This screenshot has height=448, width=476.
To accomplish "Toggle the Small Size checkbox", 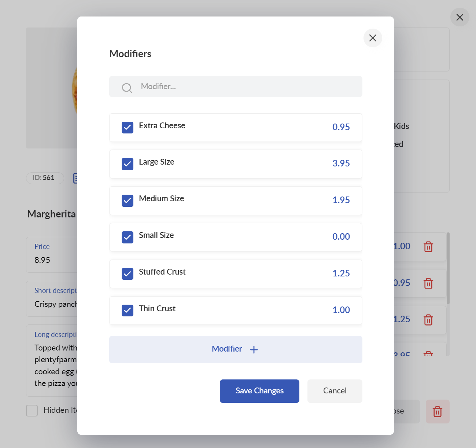I will tap(128, 237).
